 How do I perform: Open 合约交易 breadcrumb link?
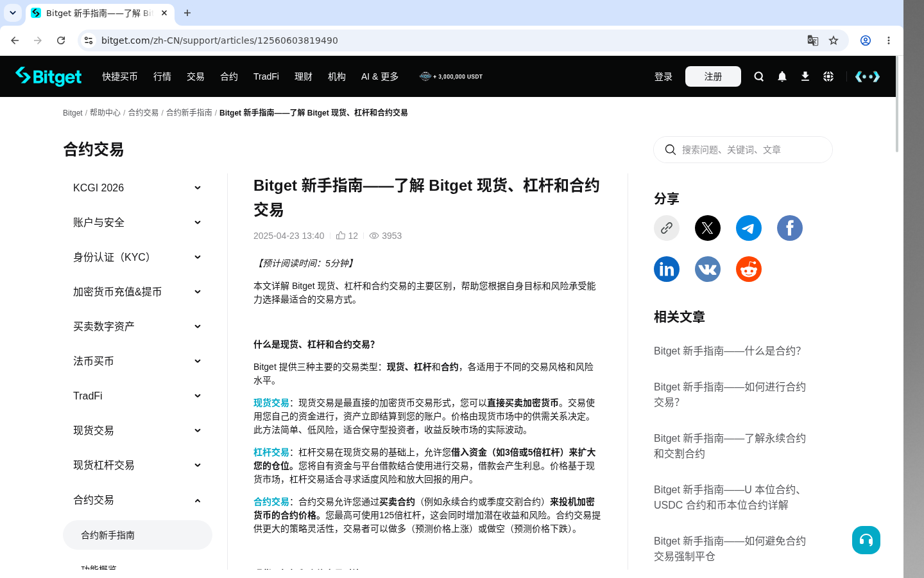pos(143,112)
